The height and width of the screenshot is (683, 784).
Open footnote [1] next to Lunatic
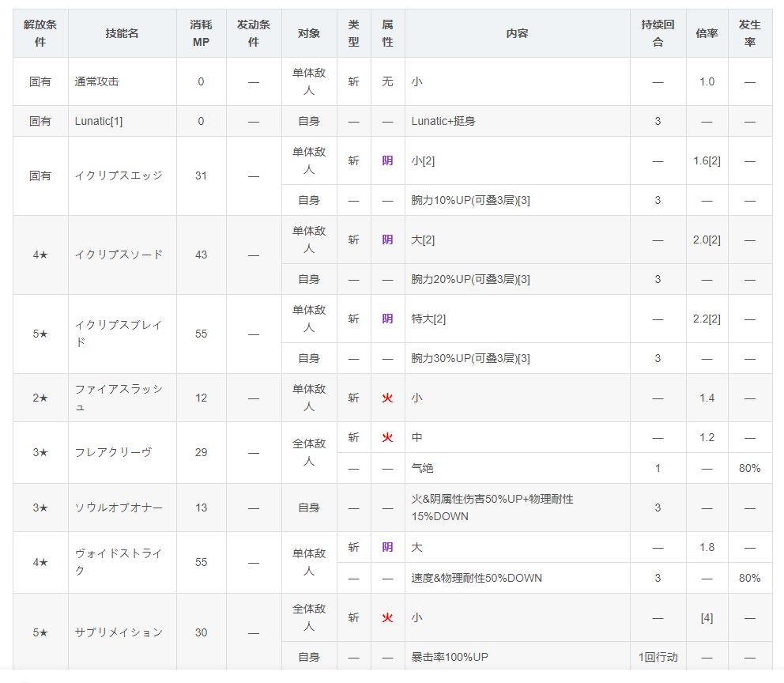tap(115, 121)
